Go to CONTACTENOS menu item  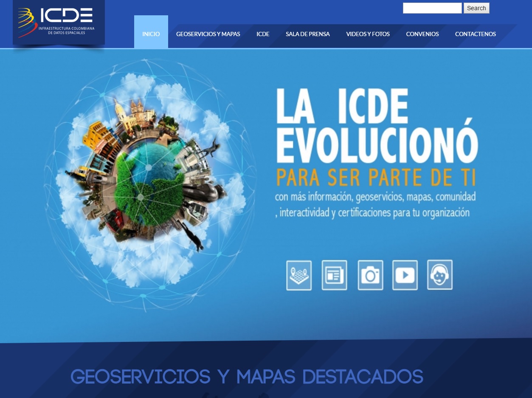click(476, 34)
